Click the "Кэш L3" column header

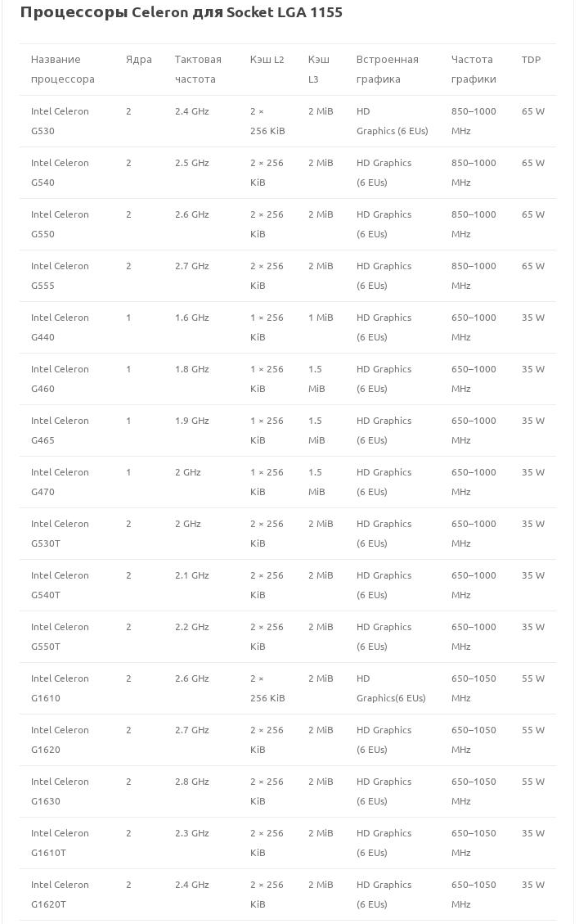click(319, 70)
